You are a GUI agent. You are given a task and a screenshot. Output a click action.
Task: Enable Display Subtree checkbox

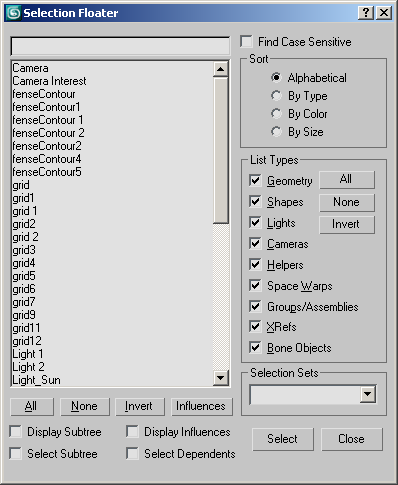coord(16,431)
